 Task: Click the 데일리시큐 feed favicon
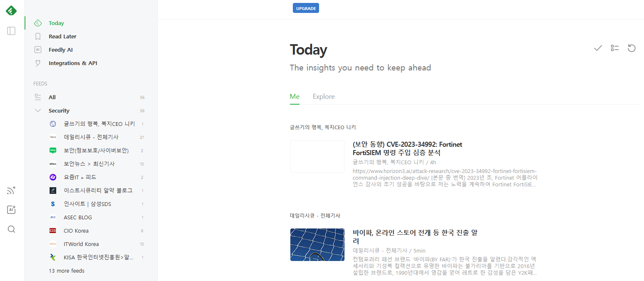click(53, 137)
